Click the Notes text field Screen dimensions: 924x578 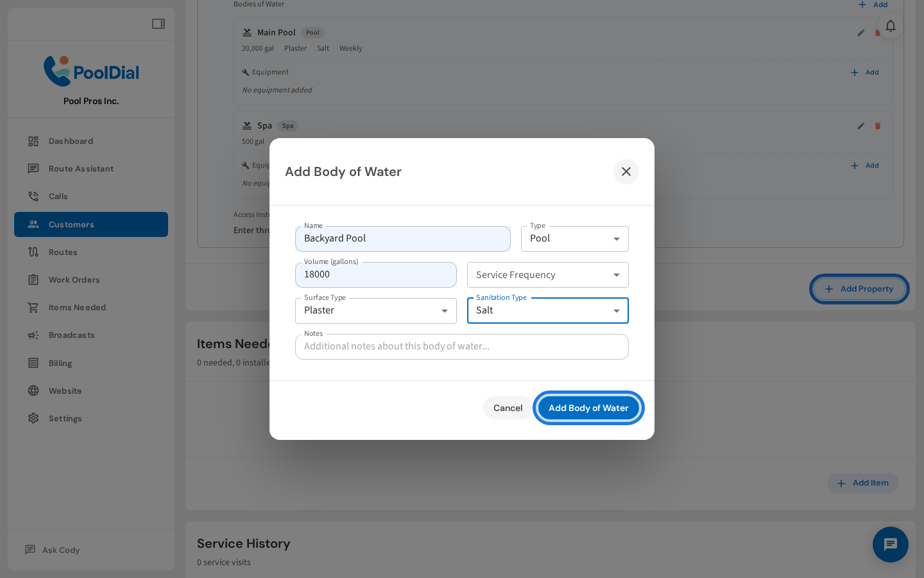coord(462,346)
